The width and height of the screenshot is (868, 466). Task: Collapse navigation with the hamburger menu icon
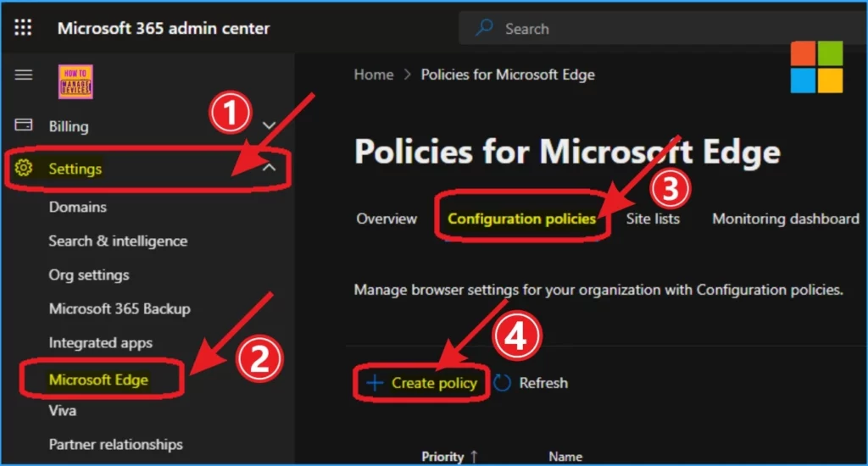coord(23,75)
